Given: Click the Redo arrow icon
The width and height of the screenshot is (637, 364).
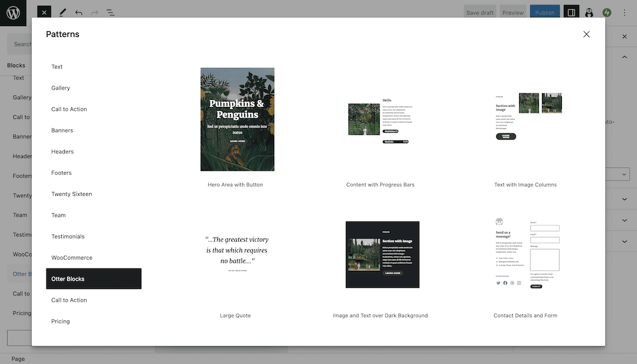Looking at the screenshot, I should (94, 13).
